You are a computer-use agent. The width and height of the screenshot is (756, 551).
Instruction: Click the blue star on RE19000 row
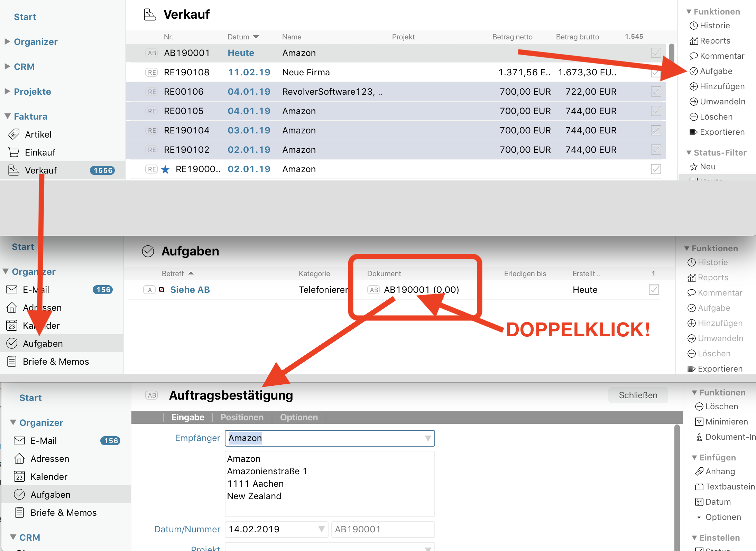click(x=165, y=169)
